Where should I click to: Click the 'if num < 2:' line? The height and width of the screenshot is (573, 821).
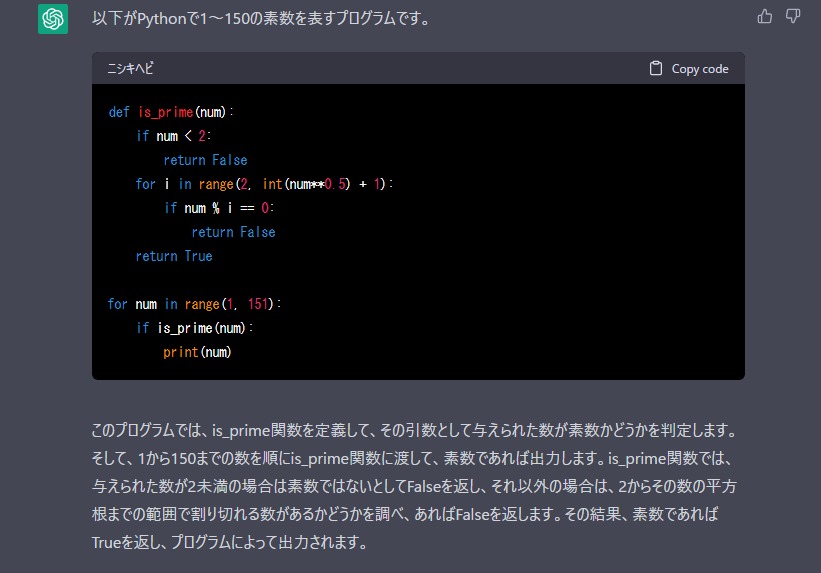(174, 136)
